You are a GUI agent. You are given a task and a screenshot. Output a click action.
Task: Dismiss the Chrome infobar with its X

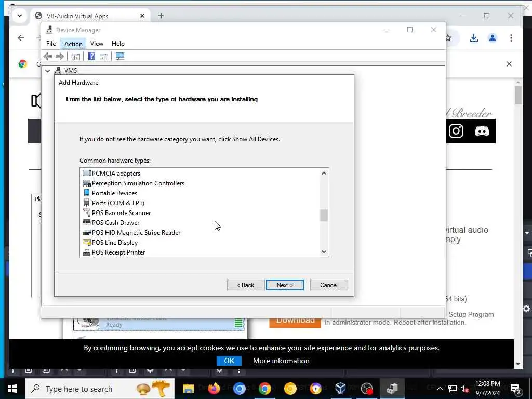click(x=509, y=64)
